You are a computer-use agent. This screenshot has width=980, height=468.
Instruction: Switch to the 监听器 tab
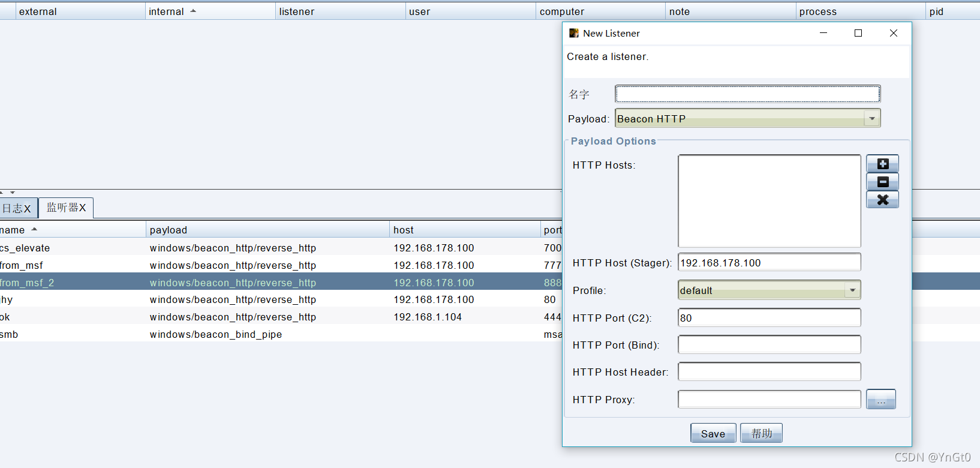(66, 208)
